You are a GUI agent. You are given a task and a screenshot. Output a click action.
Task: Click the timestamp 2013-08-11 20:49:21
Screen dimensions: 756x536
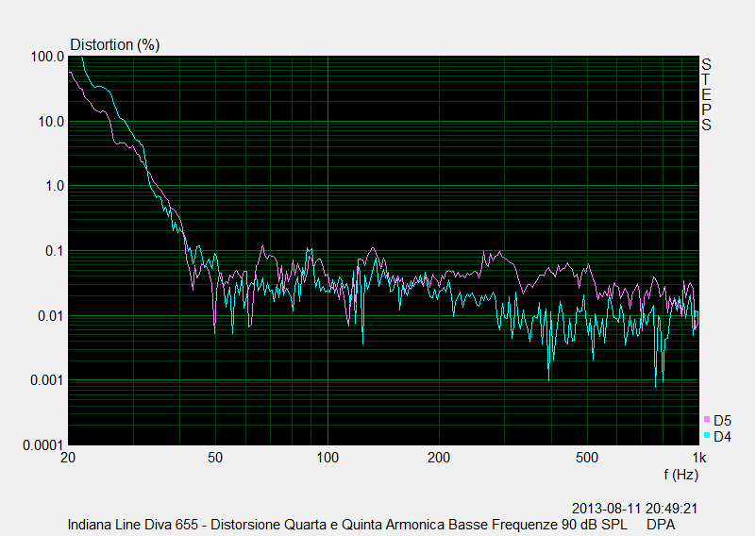coord(634,509)
